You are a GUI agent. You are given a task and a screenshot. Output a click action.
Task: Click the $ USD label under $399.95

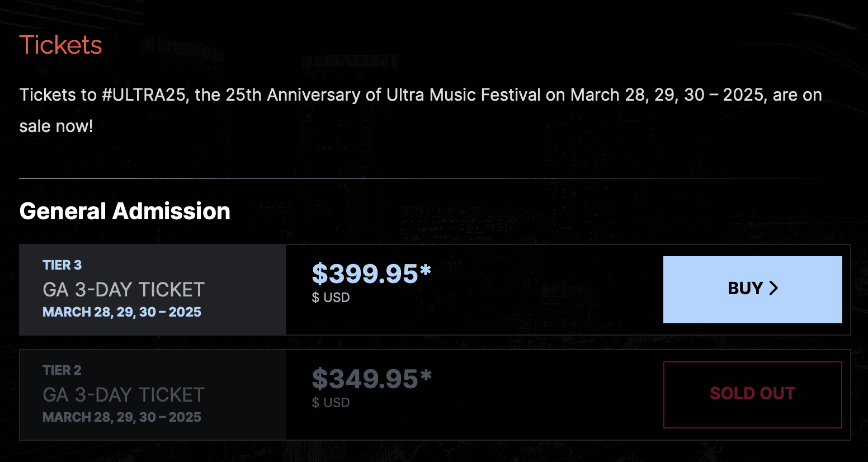pyautogui.click(x=331, y=298)
